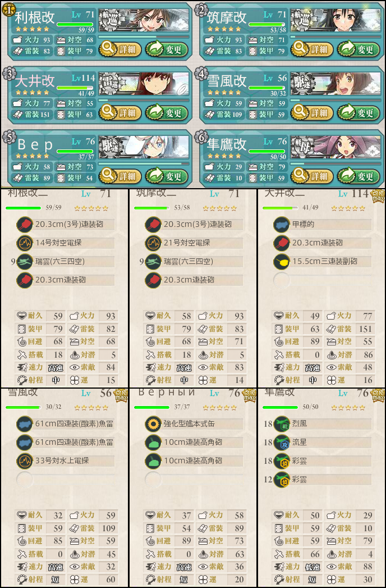Select the second 10cm連装高角砲 slot on Верный
The image size is (386, 588).
coord(194,461)
